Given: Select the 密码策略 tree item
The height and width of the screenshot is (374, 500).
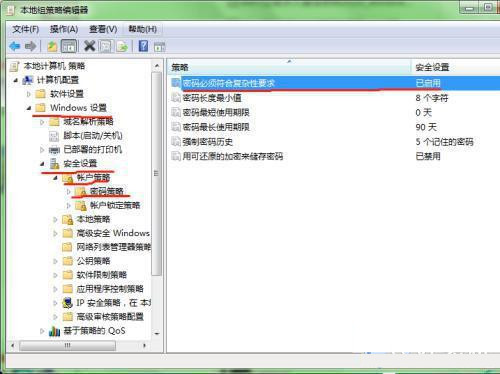Looking at the screenshot, I should point(107,191).
